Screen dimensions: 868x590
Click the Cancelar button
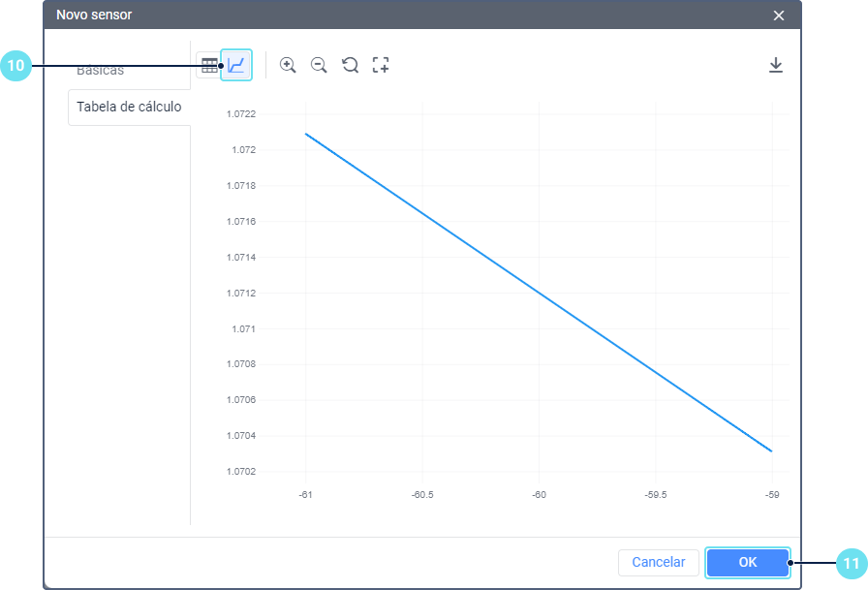(658, 562)
